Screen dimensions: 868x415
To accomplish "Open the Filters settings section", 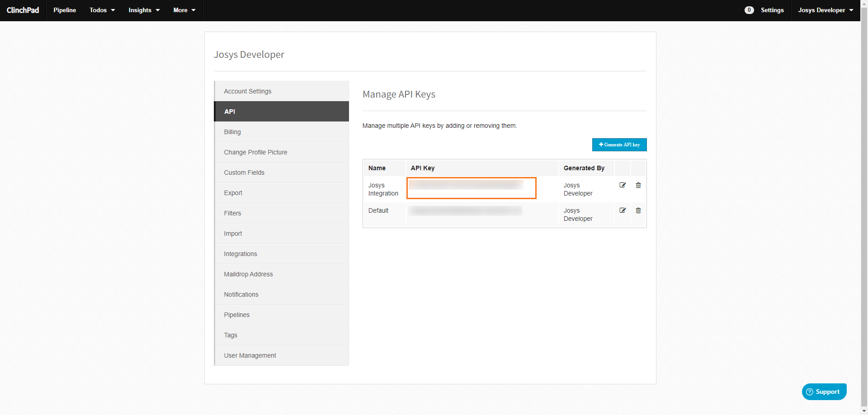I will pyautogui.click(x=282, y=213).
